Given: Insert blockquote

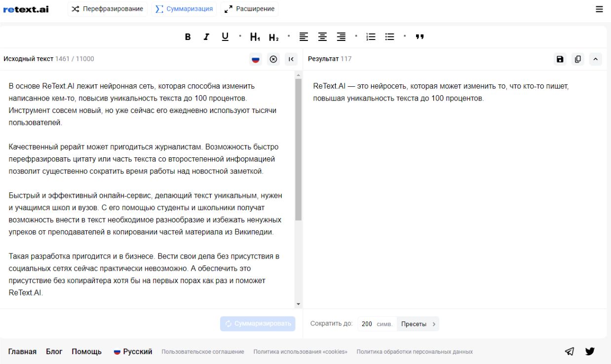Looking at the screenshot, I should click(x=420, y=37).
